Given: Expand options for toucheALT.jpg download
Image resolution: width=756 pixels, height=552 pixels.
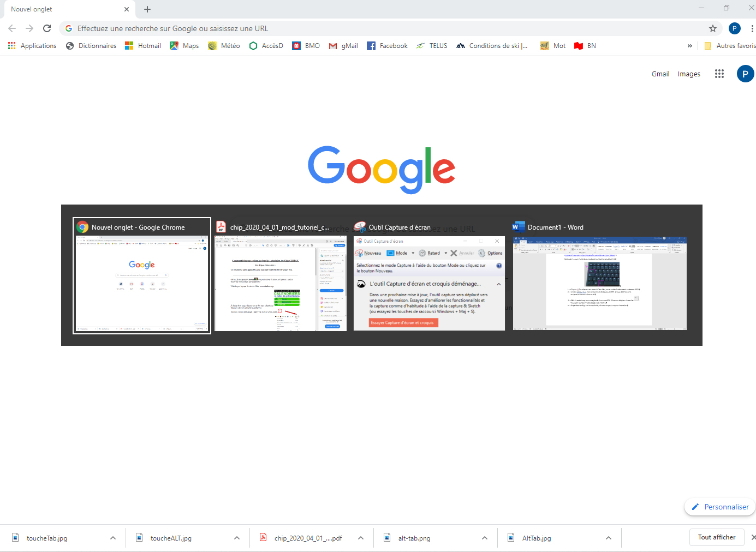Looking at the screenshot, I should tap(237, 538).
